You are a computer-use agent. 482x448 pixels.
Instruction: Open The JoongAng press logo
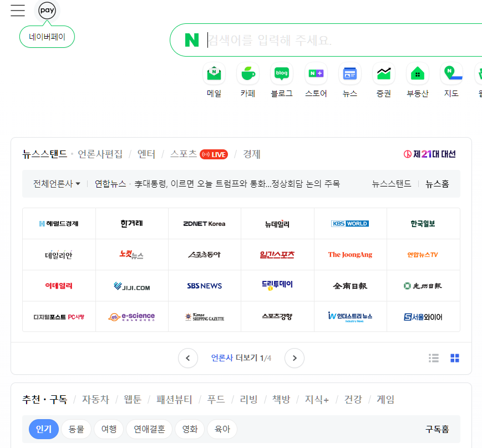(350, 255)
